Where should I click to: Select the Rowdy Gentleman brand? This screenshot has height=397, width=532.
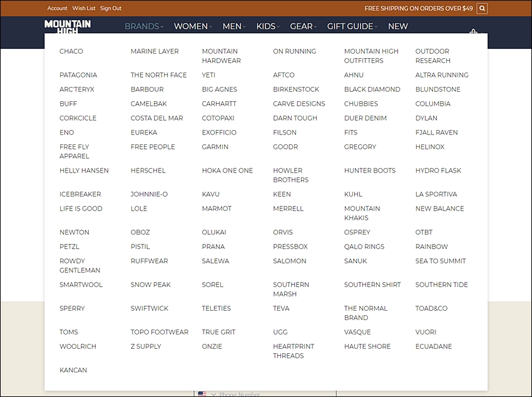tap(79, 266)
